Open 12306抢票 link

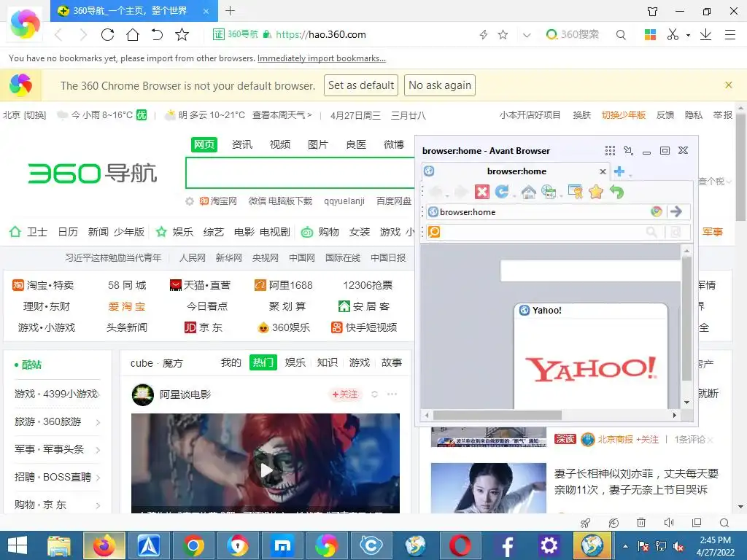tap(368, 285)
